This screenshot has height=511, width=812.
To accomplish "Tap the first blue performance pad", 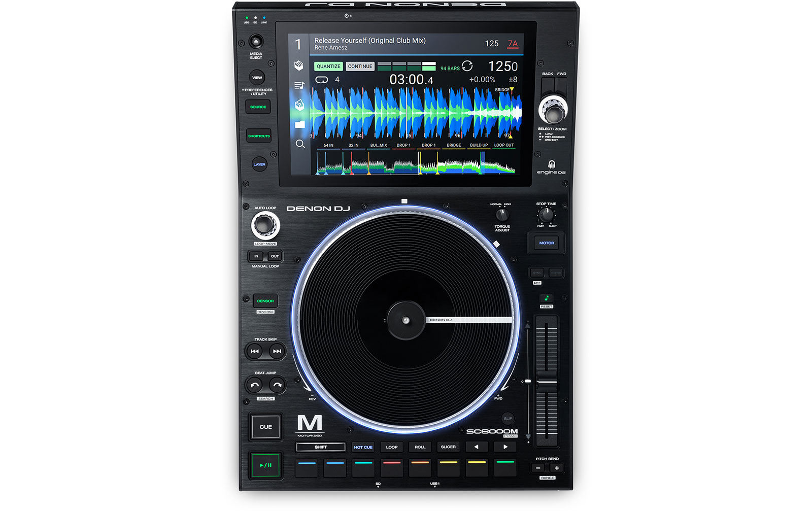I will click(307, 467).
